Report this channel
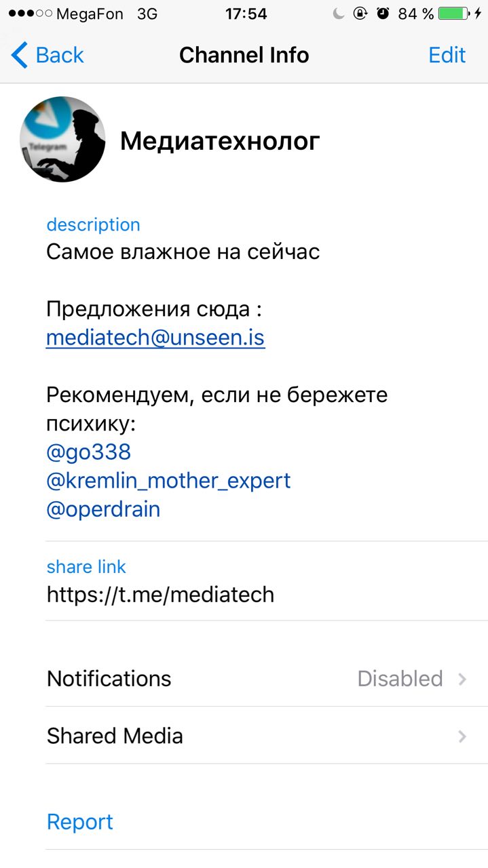This screenshot has width=488, height=868. click(x=79, y=822)
